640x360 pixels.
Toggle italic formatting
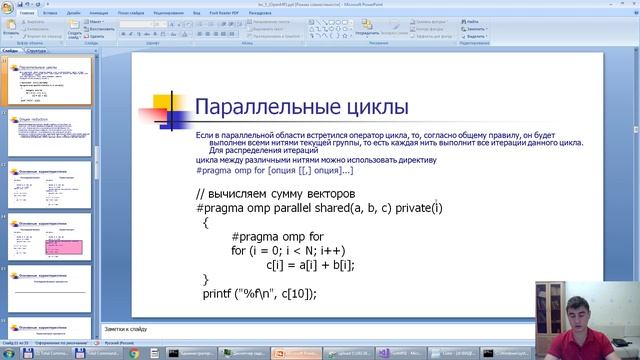coord(131,34)
